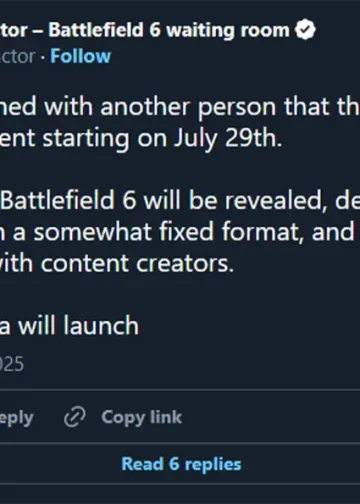
Task: Click the word 'waiting room' in the header
Action: 228,30
